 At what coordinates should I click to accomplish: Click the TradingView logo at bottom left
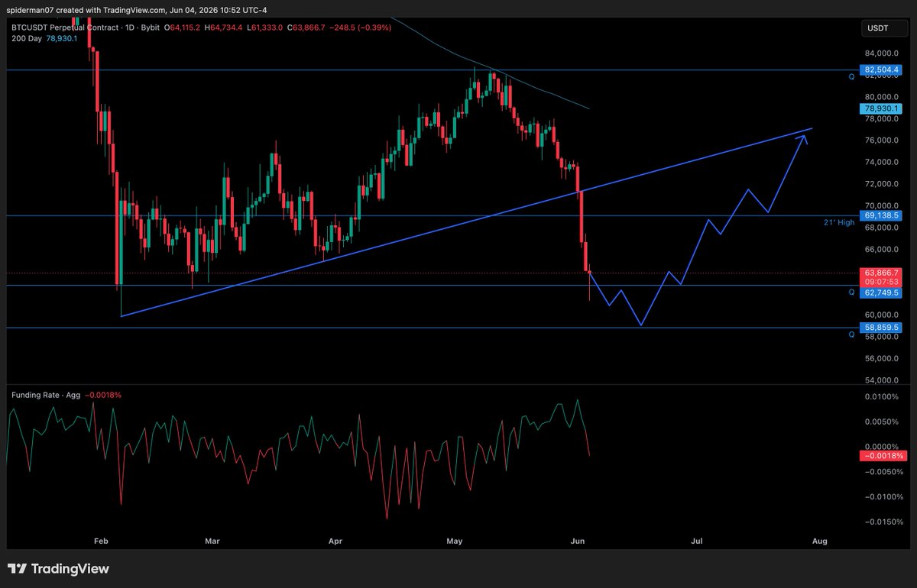tap(58, 569)
